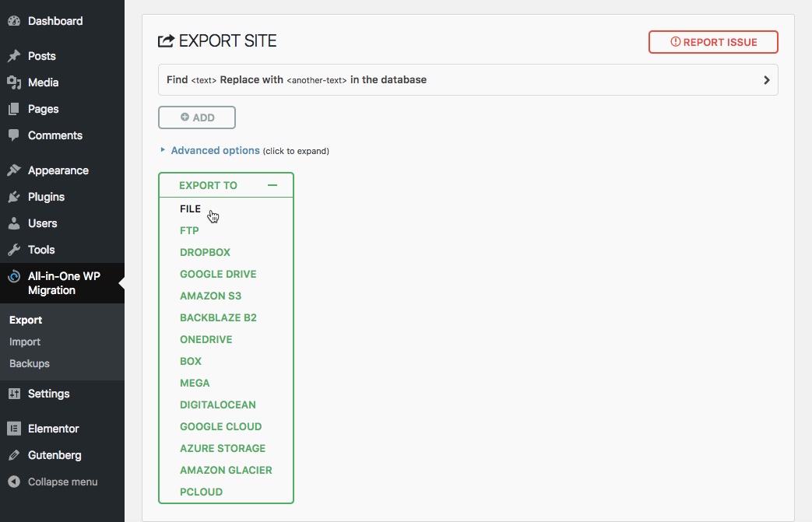Click the Tools wrench icon

[14, 250]
